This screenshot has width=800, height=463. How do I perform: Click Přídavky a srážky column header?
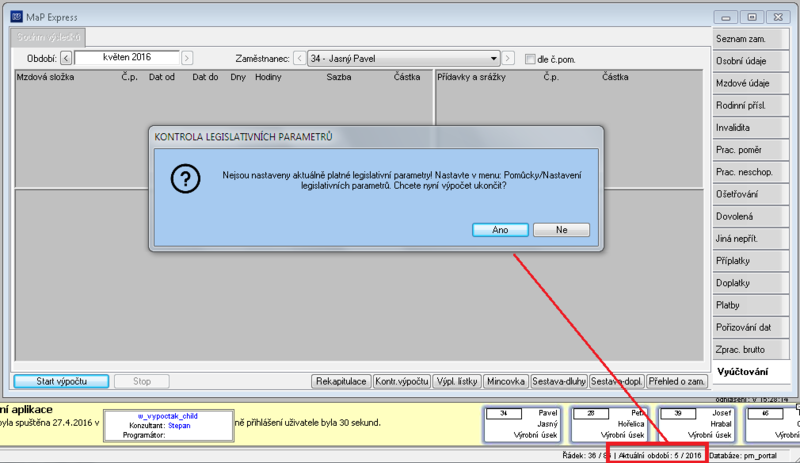[471, 77]
